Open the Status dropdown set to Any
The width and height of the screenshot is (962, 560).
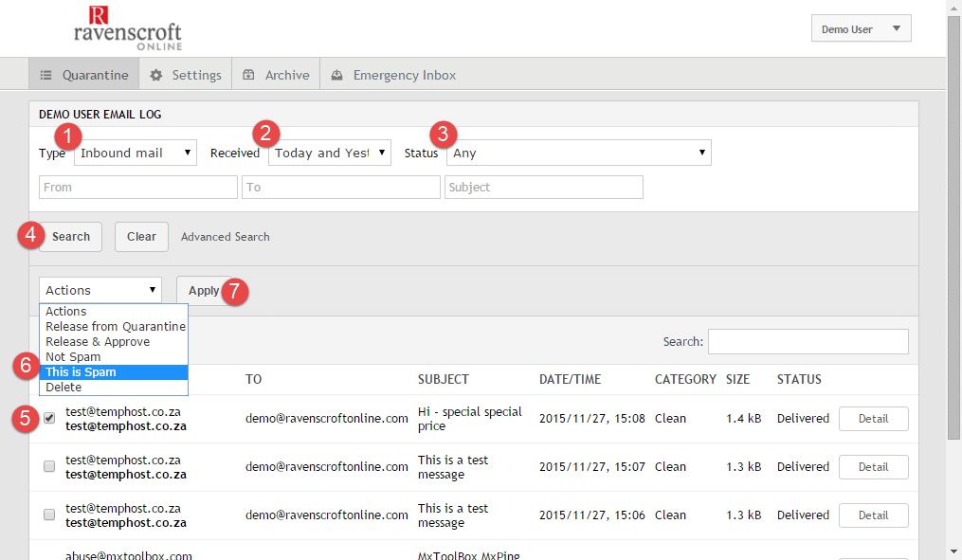579,153
